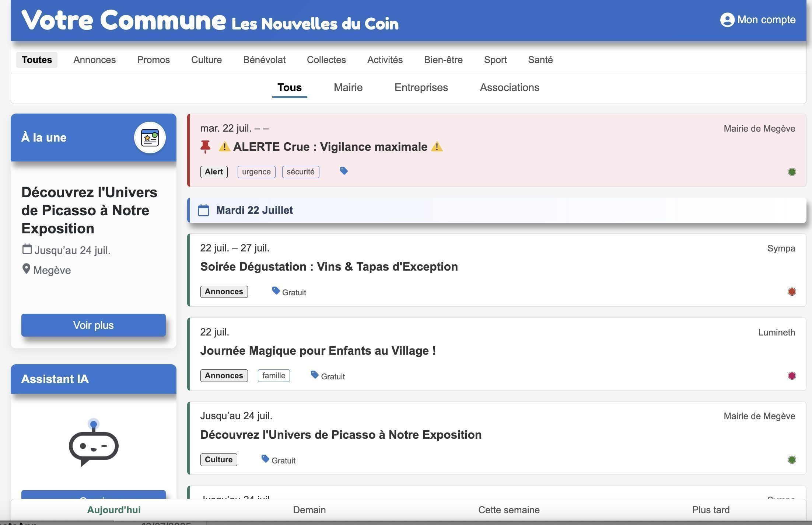The height and width of the screenshot is (525, 812).
Task: Click the urgence tag on alert card
Action: pyautogui.click(x=256, y=172)
